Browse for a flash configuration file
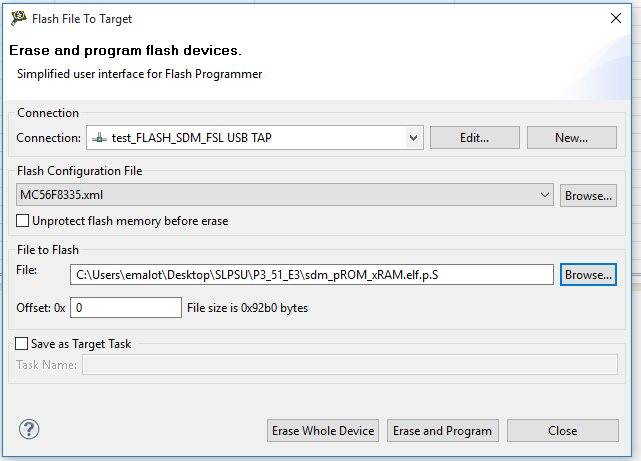The width and height of the screenshot is (641, 461). 588,196
